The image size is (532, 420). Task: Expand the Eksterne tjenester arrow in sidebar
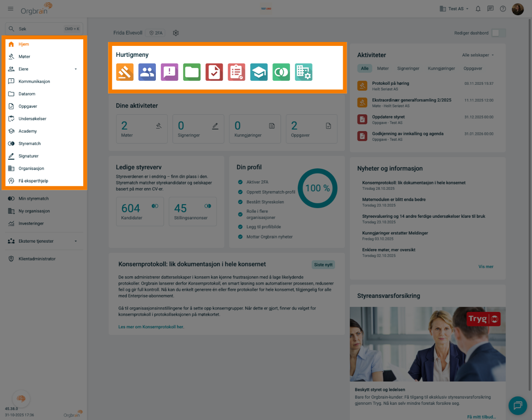[x=76, y=241]
